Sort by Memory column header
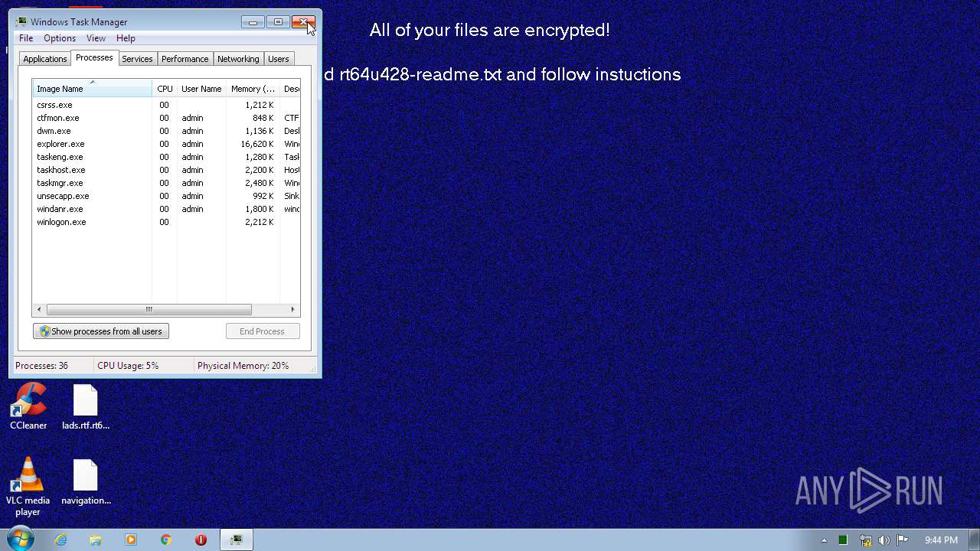 (253, 89)
